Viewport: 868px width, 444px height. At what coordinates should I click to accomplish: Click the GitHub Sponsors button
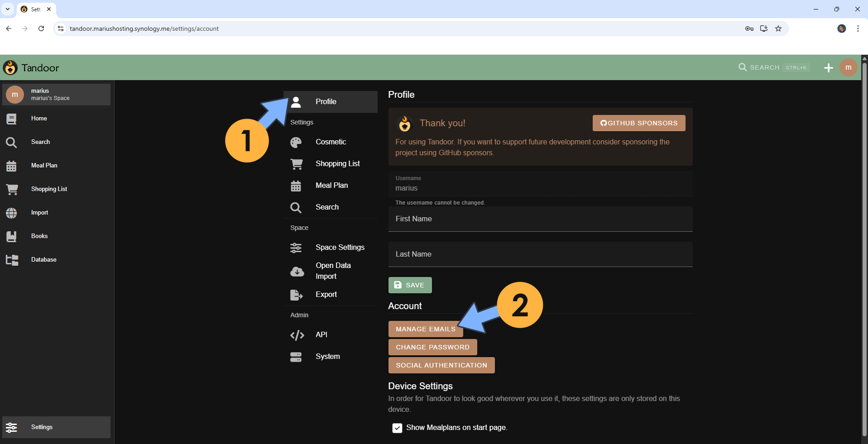(x=638, y=123)
